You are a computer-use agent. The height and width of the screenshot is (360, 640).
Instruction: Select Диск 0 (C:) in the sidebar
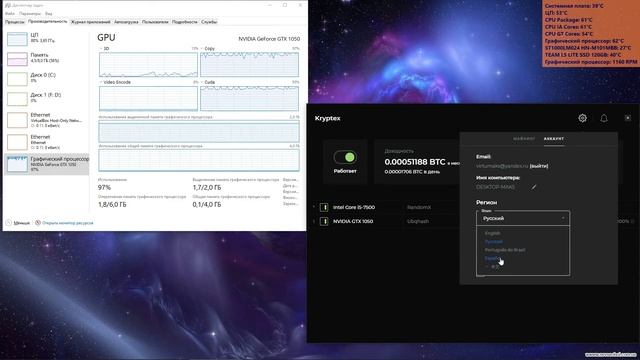coord(47,78)
